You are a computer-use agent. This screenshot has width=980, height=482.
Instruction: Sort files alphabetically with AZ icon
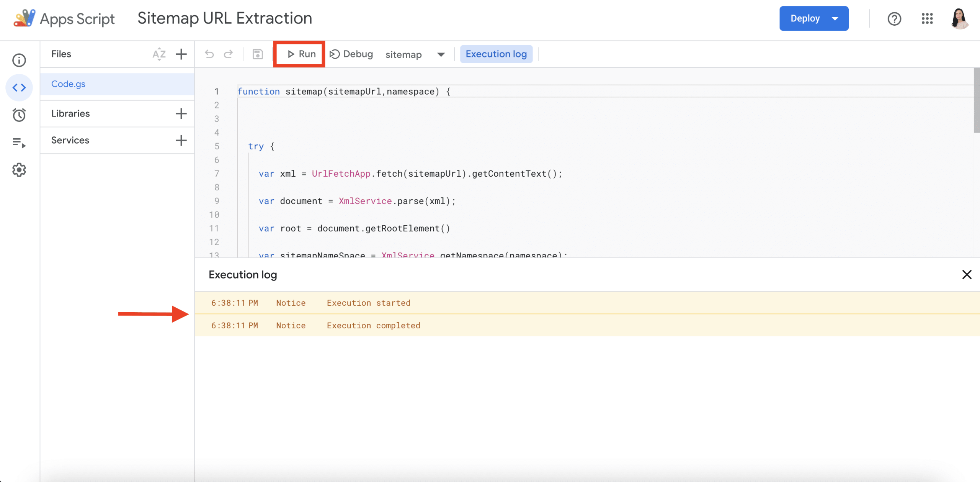pyautogui.click(x=159, y=54)
